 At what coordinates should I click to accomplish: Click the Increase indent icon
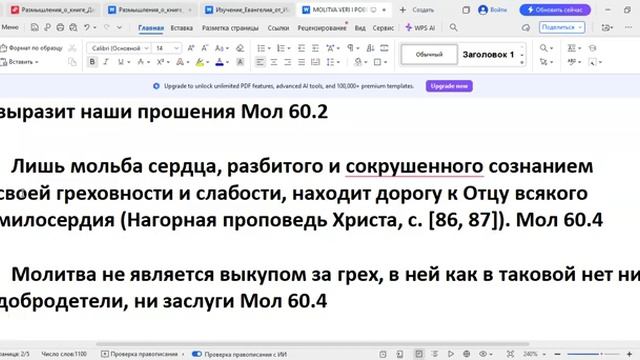(315, 48)
